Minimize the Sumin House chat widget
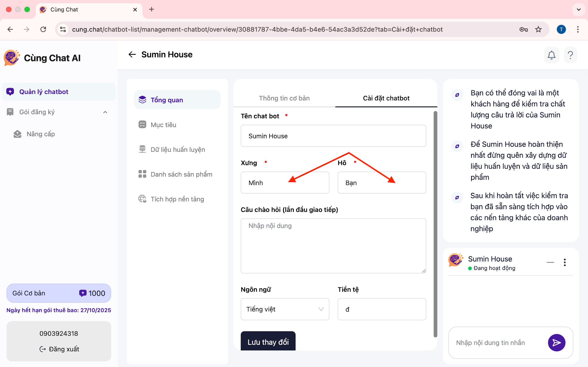 pos(550,262)
